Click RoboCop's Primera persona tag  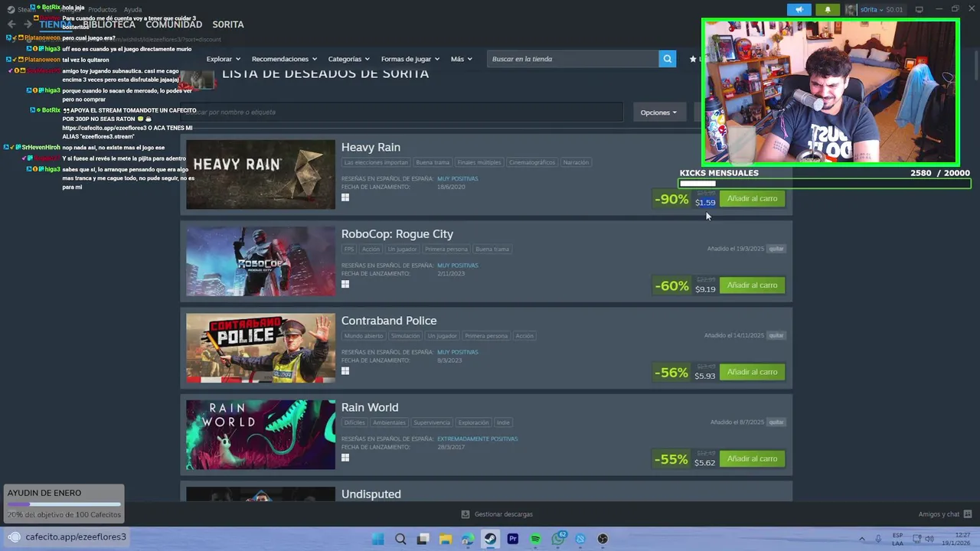[446, 249]
